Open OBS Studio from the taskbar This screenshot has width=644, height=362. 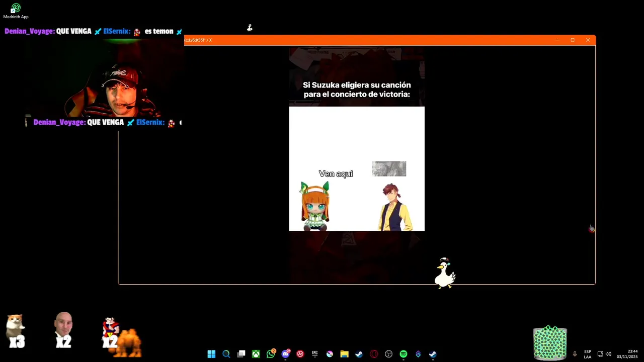click(x=388, y=354)
